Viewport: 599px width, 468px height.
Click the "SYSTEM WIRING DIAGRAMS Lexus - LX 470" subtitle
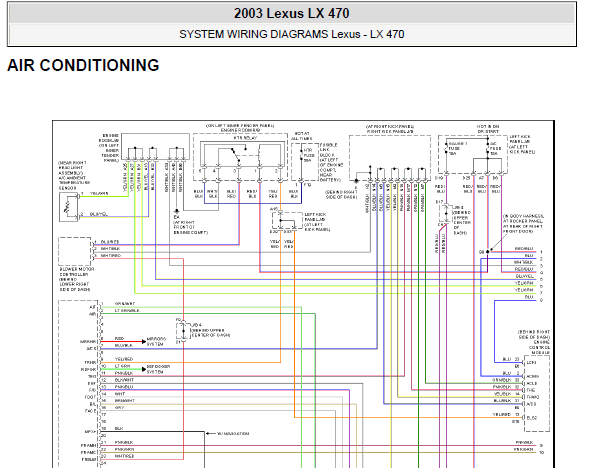point(291,34)
